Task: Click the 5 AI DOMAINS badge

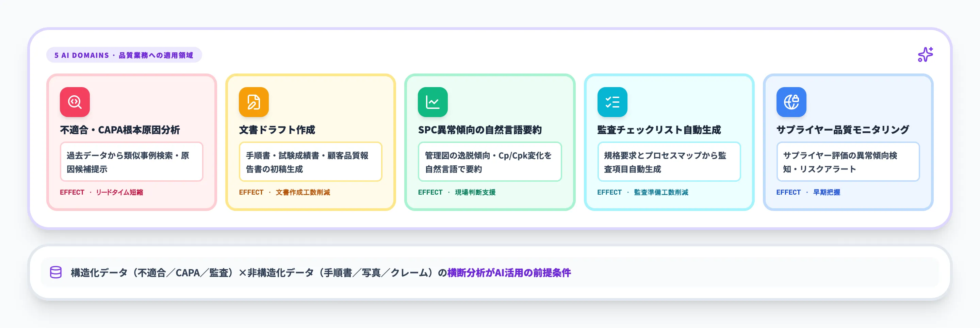Action: (x=123, y=55)
